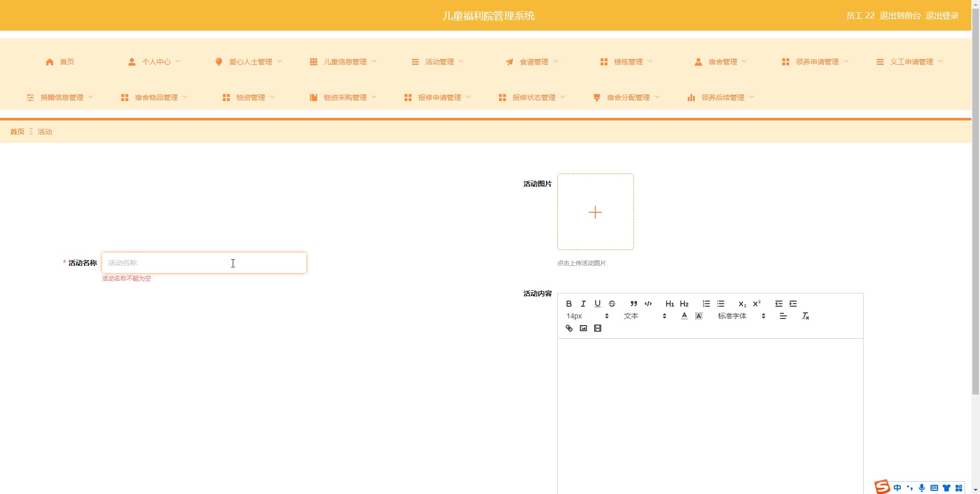Toggle the numbered list button

pos(706,304)
